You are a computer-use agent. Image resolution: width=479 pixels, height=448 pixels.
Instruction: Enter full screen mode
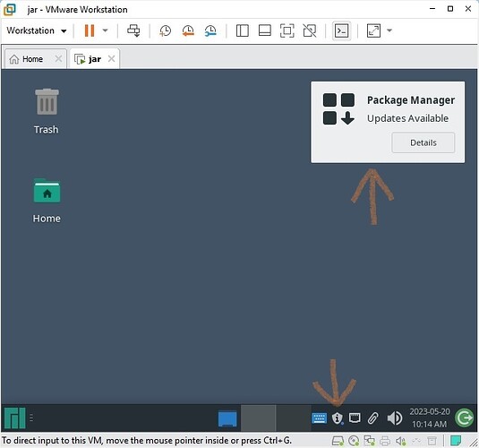pyautogui.click(x=287, y=30)
